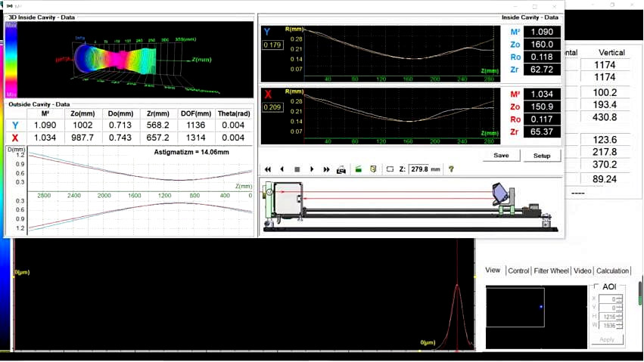Toggle the small checkbox beside Z field
The height and width of the screenshot is (362, 644).
pyautogui.click(x=390, y=169)
